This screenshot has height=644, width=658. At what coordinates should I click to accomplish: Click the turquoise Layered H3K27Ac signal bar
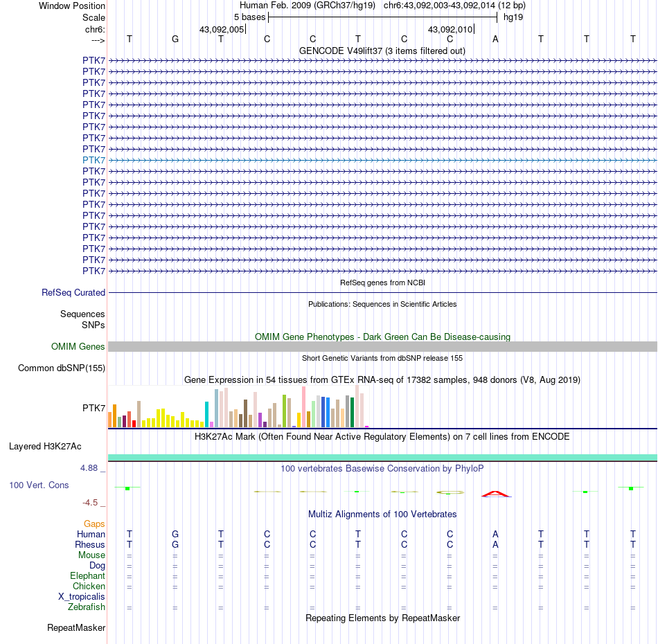pyautogui.click(x=382, y=458)
